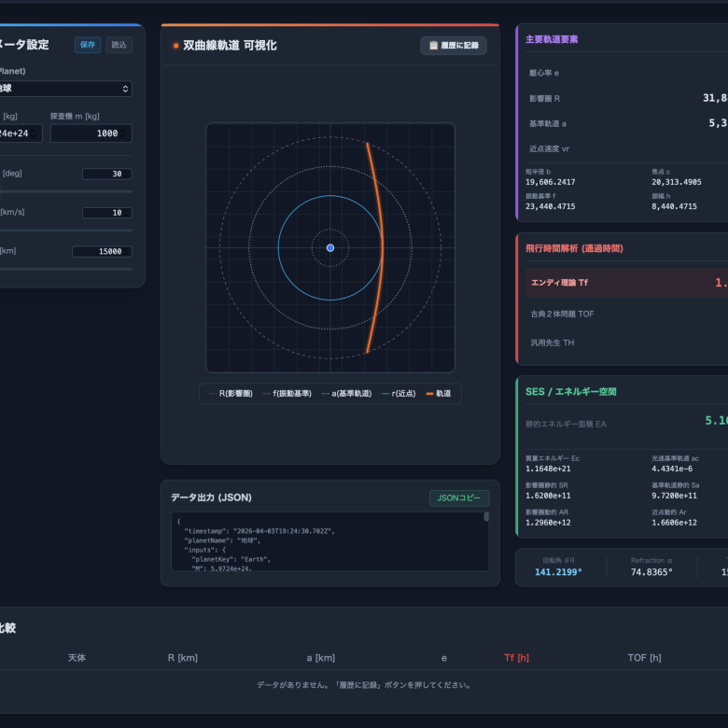Open the planet dropdown showing 地球
The image size is (728, 728).
coord(65,89)
